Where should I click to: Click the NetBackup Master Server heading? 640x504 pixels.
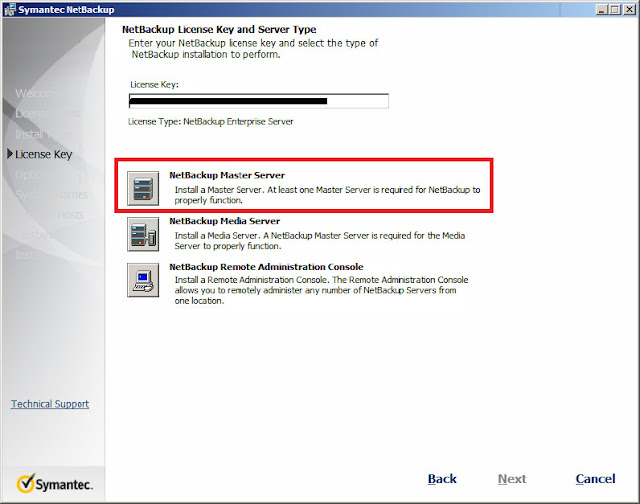pos(227,175)
